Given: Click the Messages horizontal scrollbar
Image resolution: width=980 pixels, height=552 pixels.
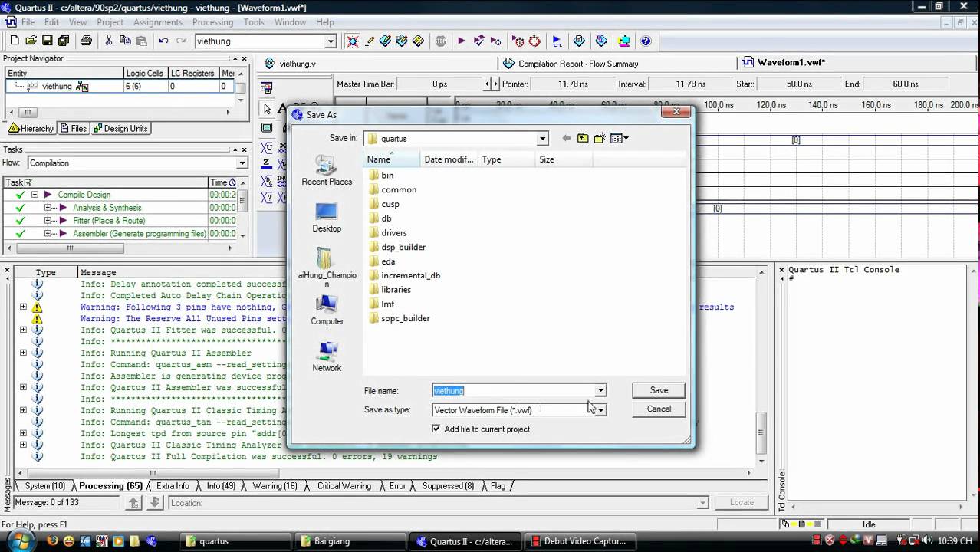Looking at the screenshot, I should point(152,473).
